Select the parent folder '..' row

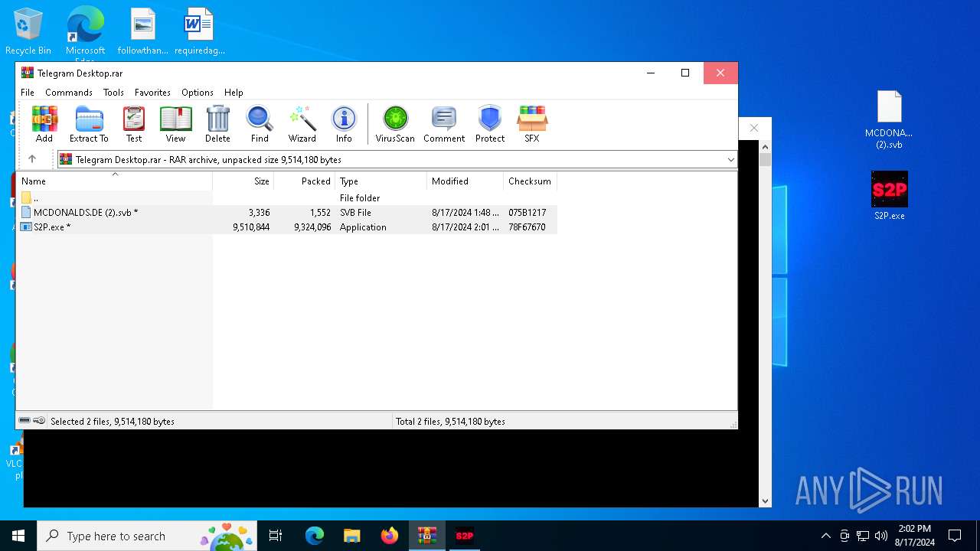click(286, 197)
